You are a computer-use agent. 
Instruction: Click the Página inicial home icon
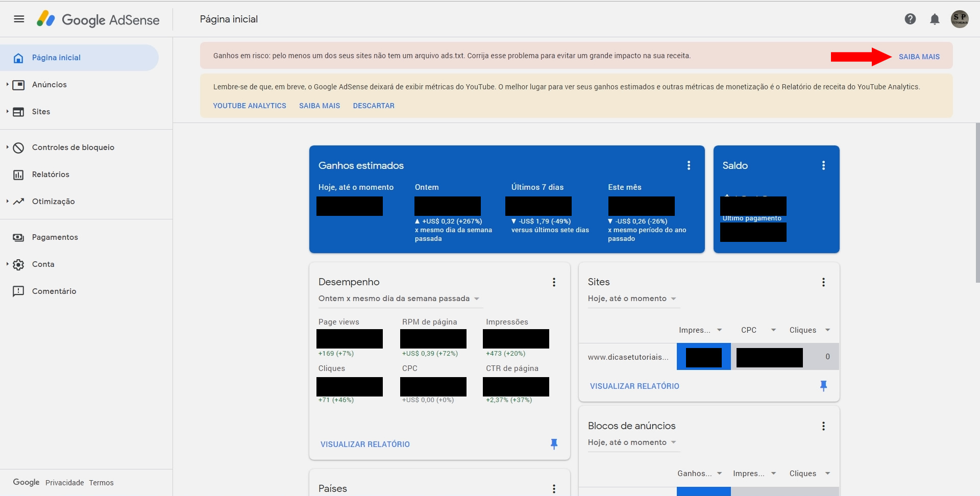18,58
